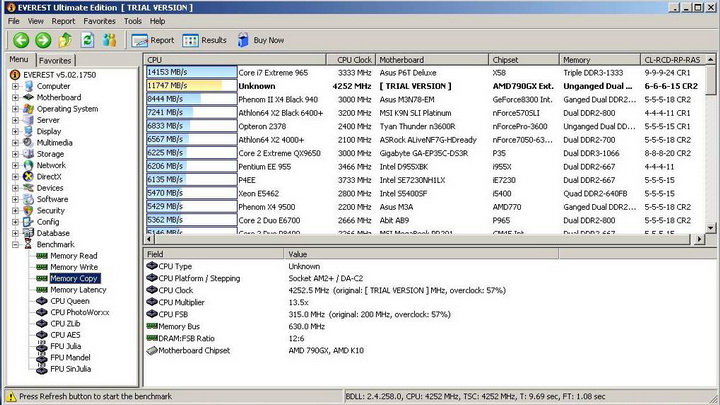Select the Database icon in tree

(x=28, y=233)
